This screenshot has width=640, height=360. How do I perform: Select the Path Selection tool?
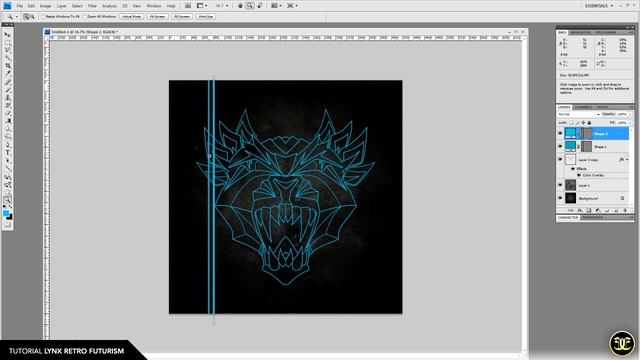coord(7,160)
